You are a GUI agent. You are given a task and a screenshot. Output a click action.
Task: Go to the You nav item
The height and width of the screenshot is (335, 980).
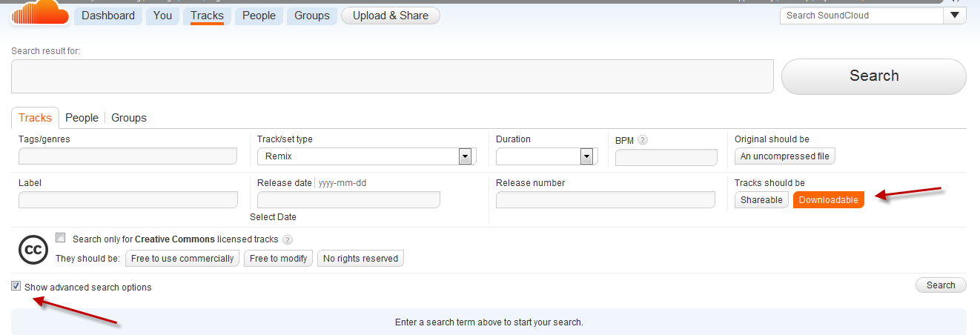(162, 16)
